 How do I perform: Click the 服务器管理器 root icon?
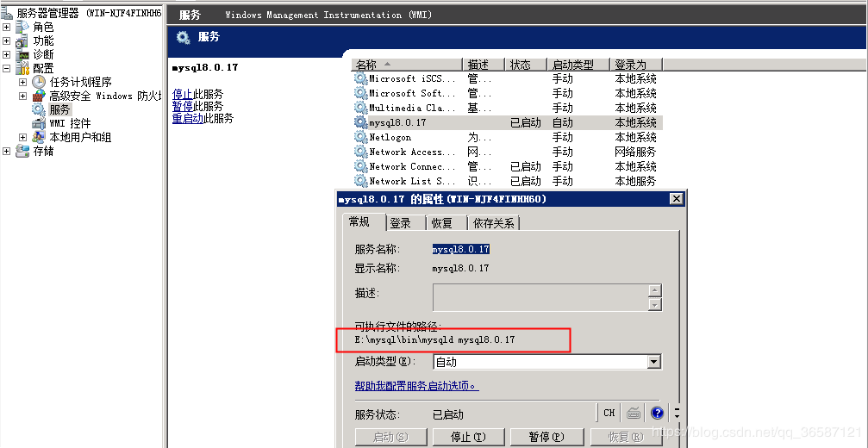click(x=7, y=13)
